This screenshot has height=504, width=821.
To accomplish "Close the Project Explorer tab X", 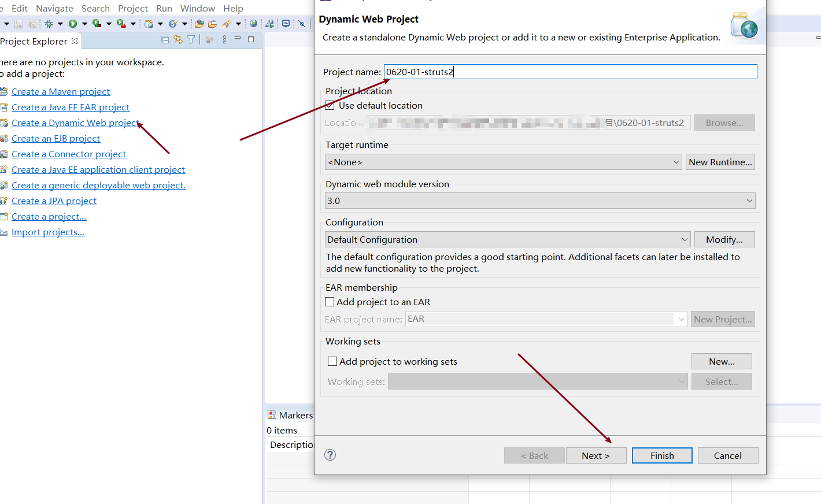I will tap(75, 41).
